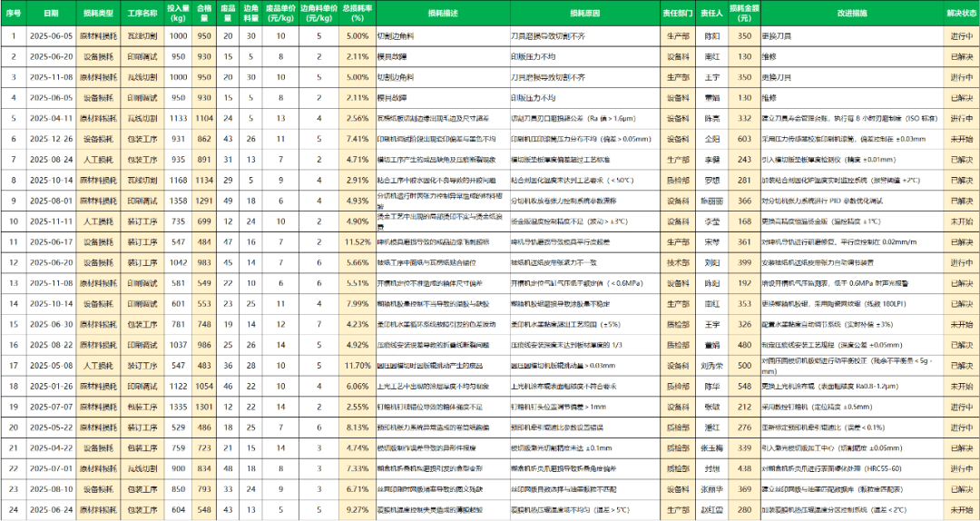Select the 11.70% loss rate cell
This screenshot has width=980, height=521.
tap(358, 365)
